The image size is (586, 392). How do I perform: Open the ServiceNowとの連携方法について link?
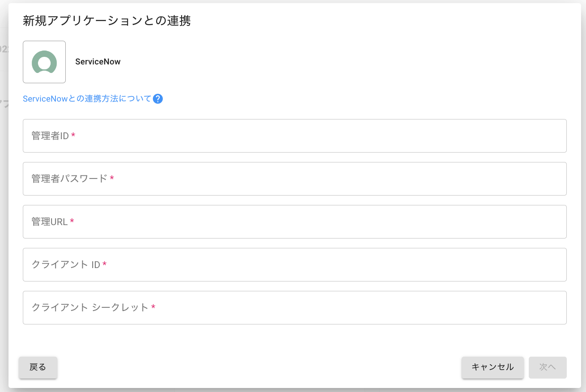(87, 99)
